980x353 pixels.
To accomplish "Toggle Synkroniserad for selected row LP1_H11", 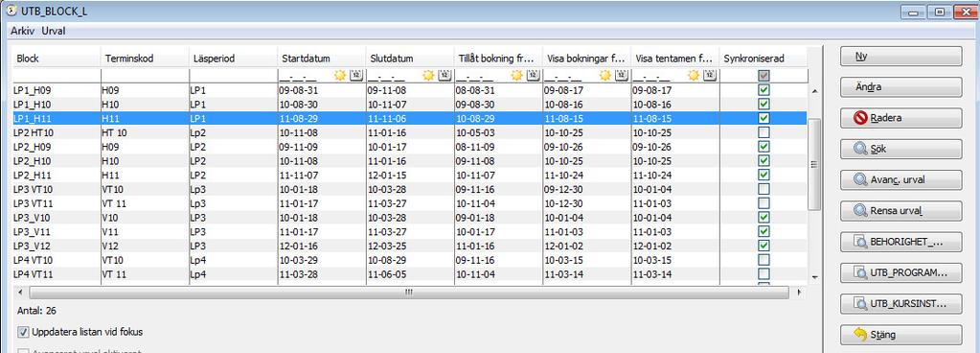I will (x=763, y=118).
